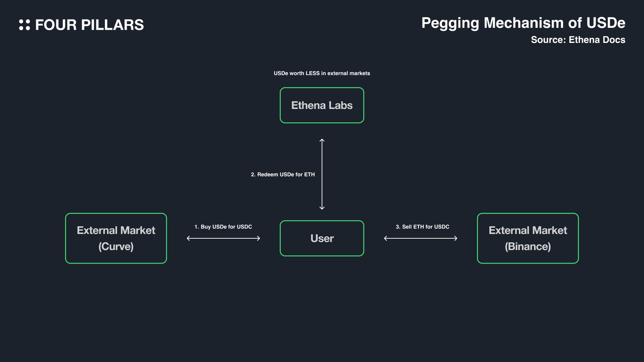Click the User box
Viewport: 644px width, 362px height.
tap(322, 238)
